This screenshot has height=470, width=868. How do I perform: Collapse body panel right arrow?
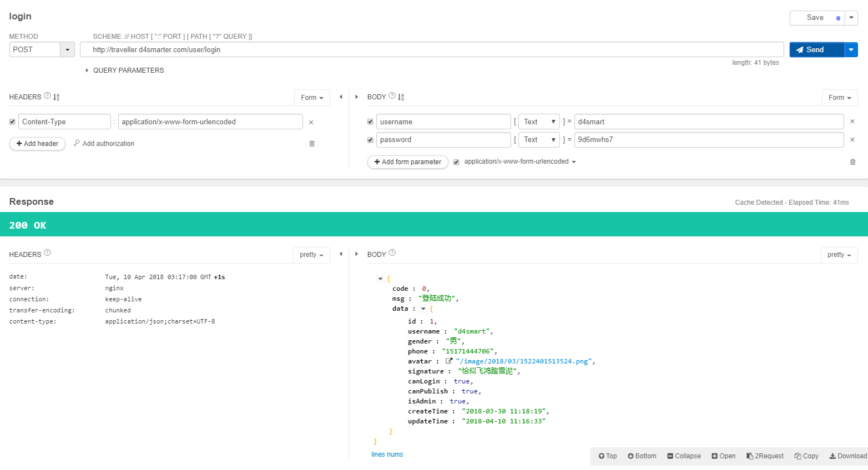pos(356,97)
